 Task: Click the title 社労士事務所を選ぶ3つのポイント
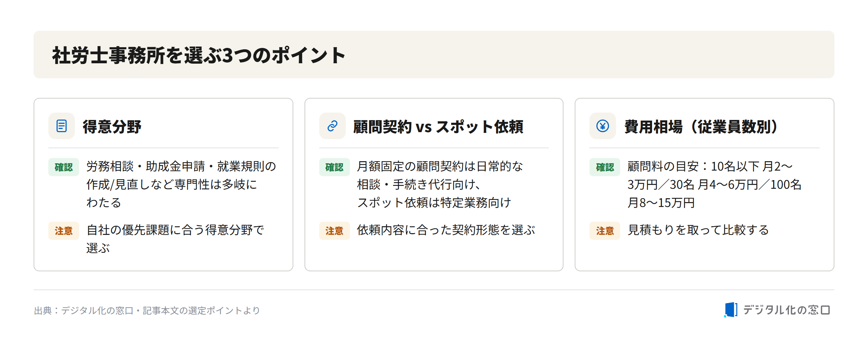tap(199, 55)
